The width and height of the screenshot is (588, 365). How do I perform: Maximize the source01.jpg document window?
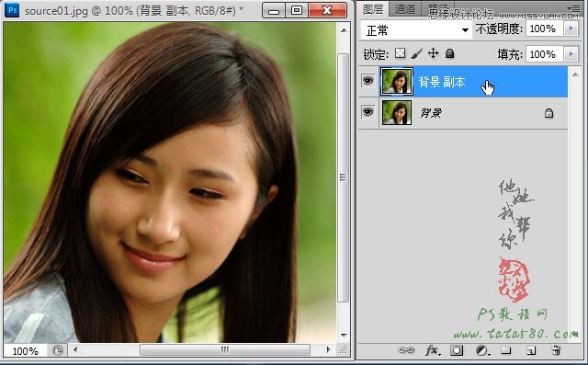click(x=297, y=10)
